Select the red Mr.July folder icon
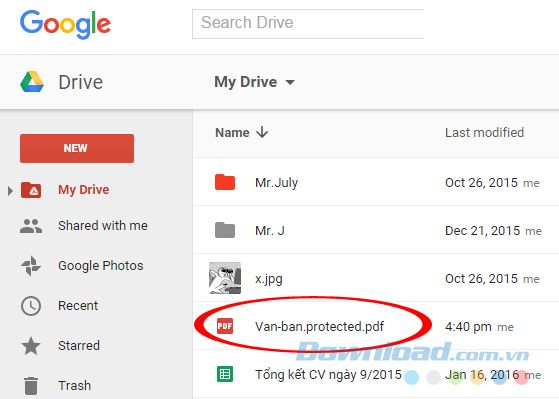Screen dimensions: 559x399 coord(225,182)
